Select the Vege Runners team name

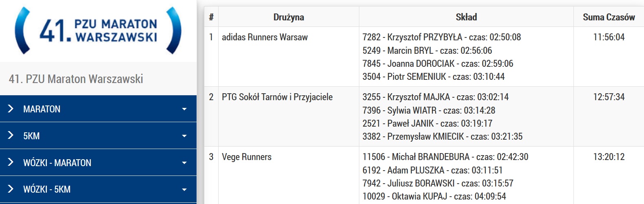click(246, 157)
